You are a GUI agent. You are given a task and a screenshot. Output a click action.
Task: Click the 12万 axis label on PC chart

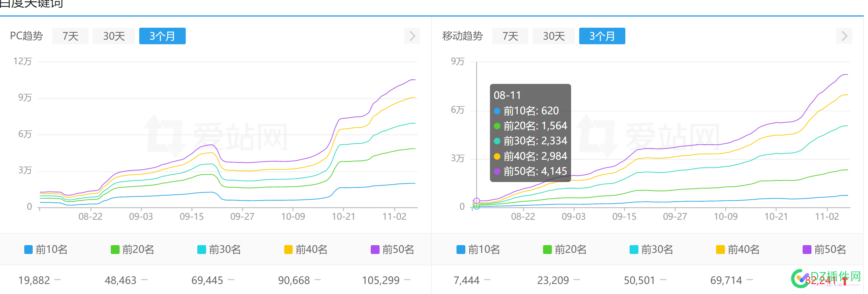click(23, 61)
